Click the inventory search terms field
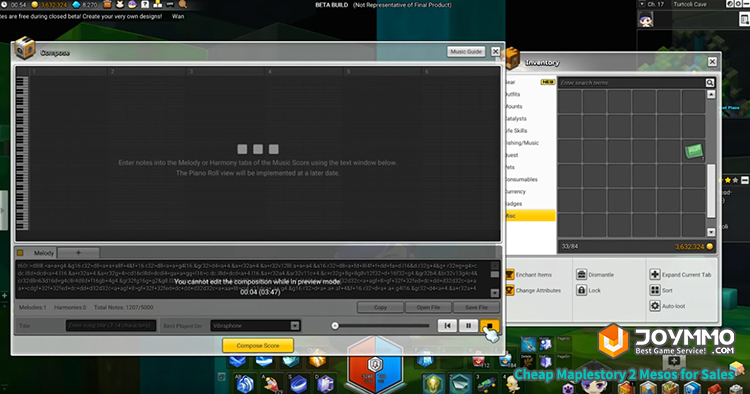 coord(631,83)
